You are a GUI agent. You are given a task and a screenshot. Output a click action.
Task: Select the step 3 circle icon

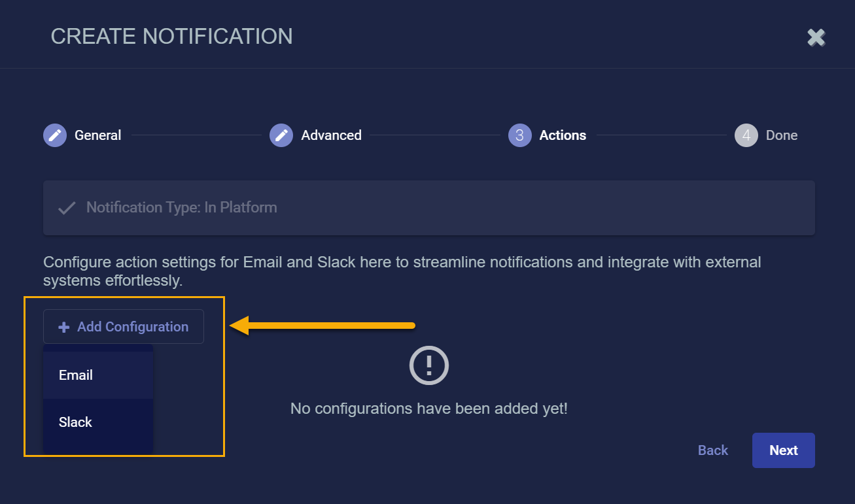coord(519,135)
